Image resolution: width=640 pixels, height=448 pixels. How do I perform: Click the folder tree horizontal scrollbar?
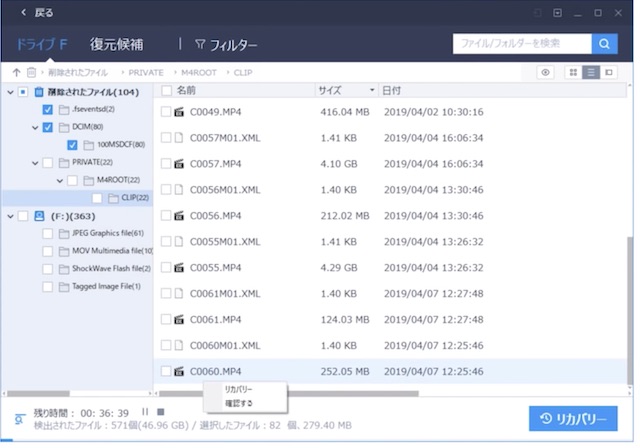pyautogui.click(x=38, y=394)
